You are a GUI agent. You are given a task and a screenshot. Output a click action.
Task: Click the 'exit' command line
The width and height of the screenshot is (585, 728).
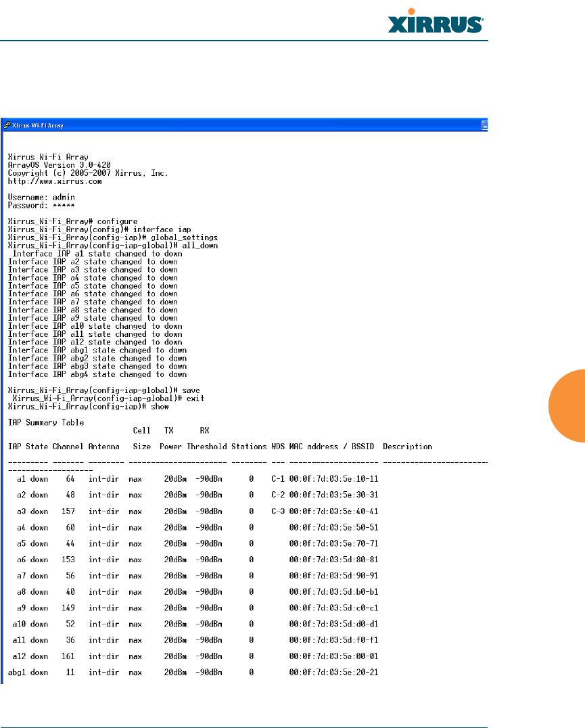(x=108, y=399)
